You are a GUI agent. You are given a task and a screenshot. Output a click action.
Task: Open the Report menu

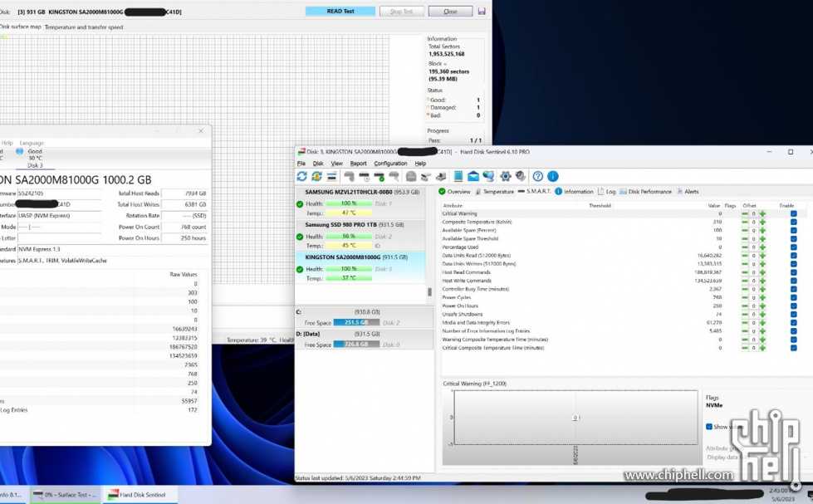click(358, 164)
